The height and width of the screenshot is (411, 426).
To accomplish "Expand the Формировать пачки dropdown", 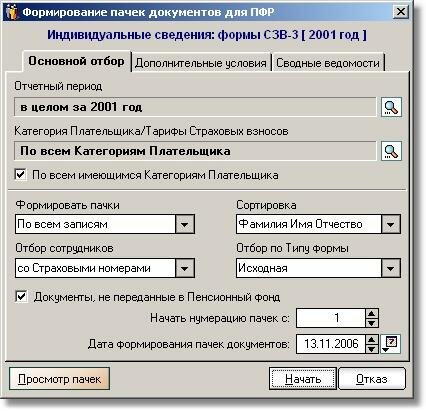I will [x=184, y=224].
